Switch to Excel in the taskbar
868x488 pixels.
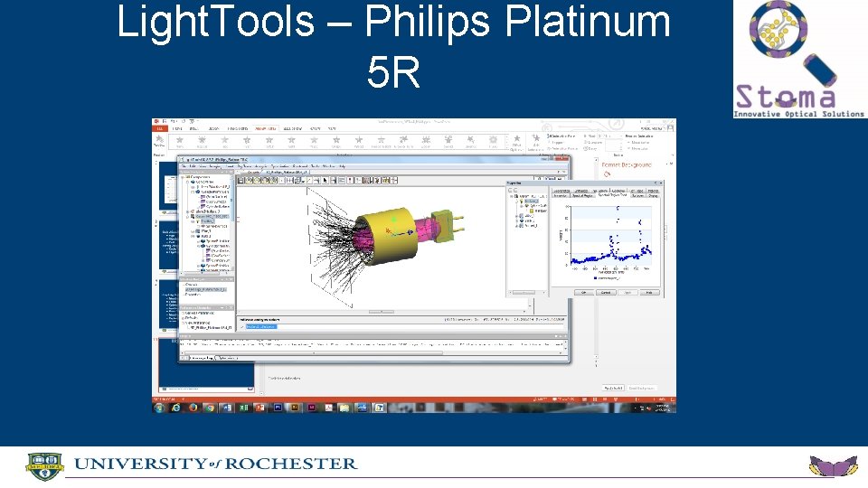pos(243,408)
